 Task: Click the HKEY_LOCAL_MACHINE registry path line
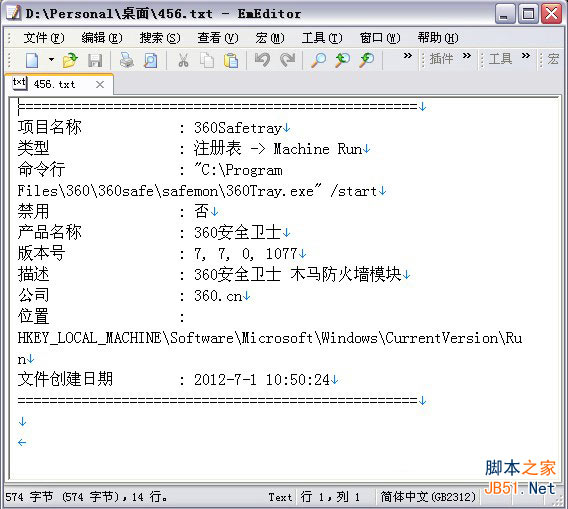(x=270, y=338)
